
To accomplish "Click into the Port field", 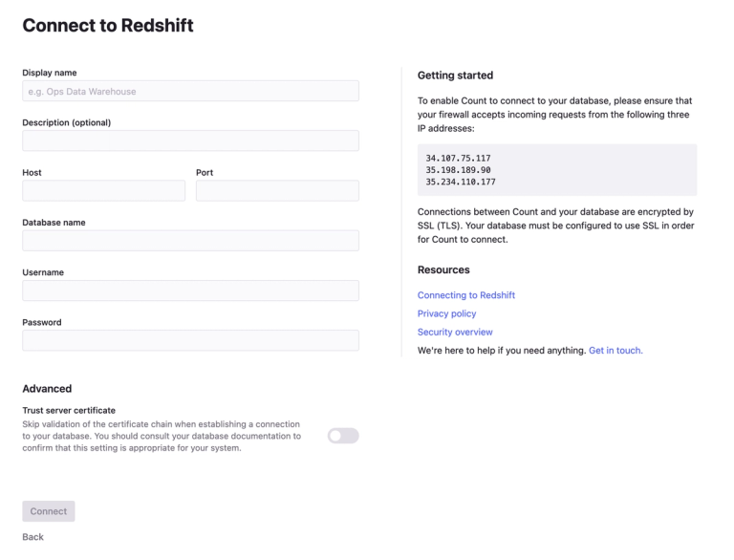I will click(277, 190).
